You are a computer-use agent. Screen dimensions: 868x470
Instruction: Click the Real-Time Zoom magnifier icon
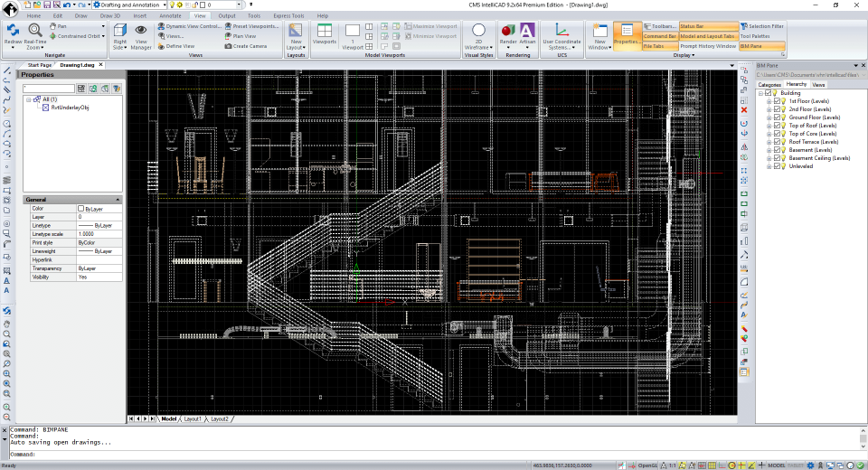point(35,31)
